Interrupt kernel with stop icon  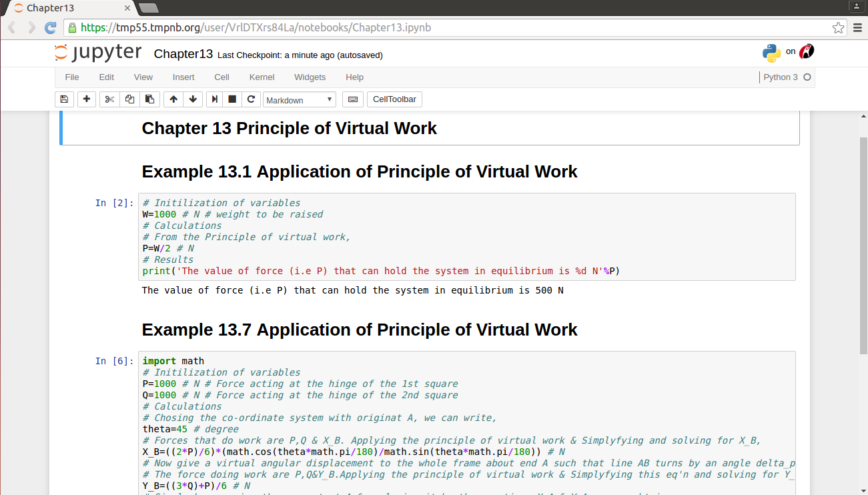tap(232, 99)
